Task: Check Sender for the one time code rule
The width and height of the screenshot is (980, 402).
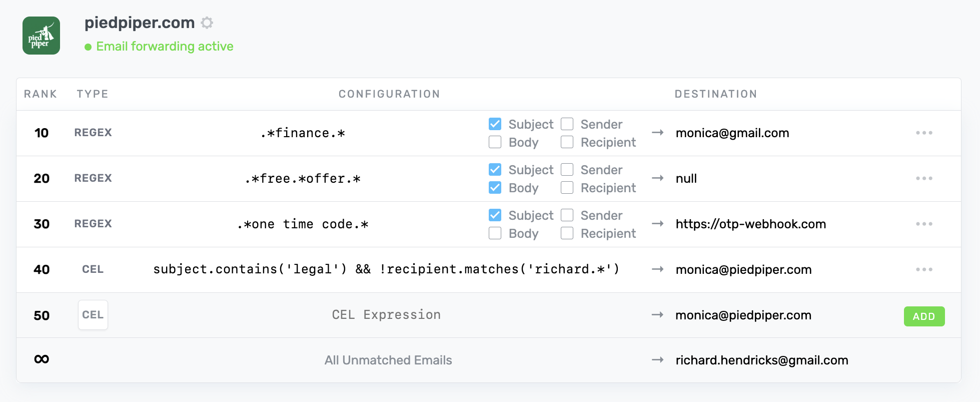Action: 567,215
